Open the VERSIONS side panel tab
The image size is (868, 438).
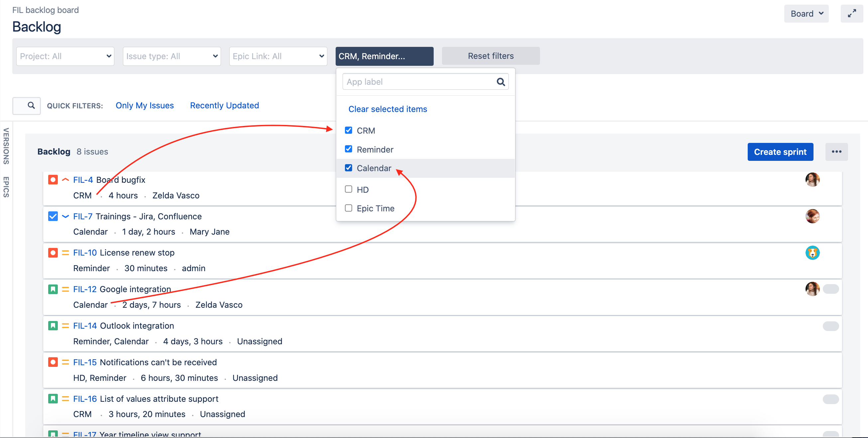tap(6, 146)
